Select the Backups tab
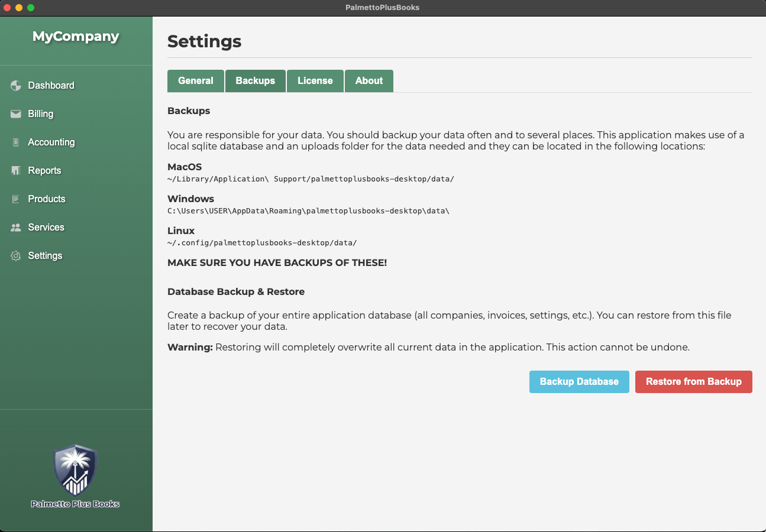This screenshot has width=766, height=532. [256, 81]
